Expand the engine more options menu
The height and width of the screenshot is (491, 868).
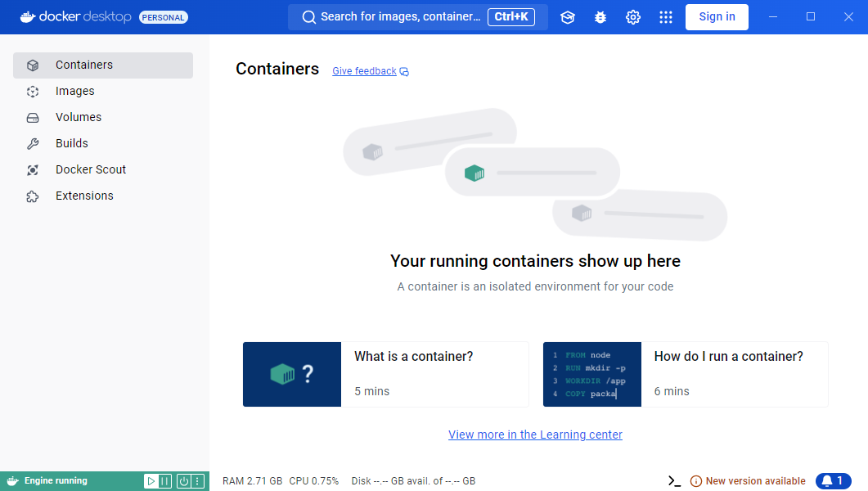[197, 481]
